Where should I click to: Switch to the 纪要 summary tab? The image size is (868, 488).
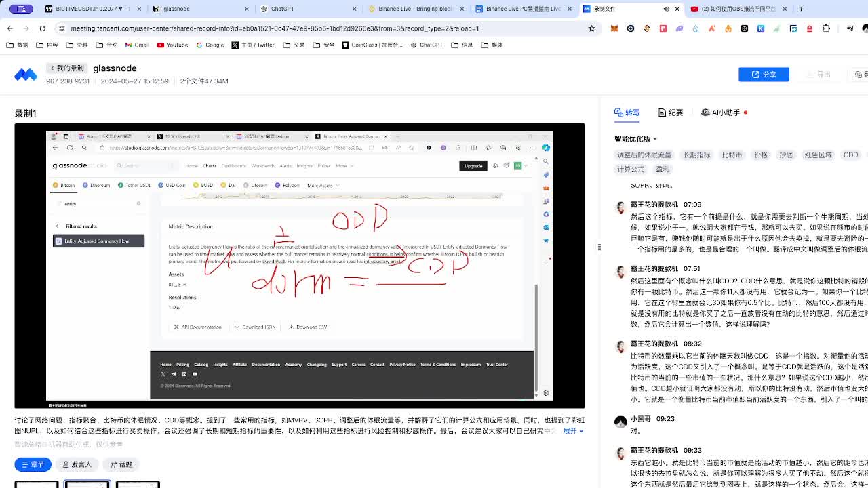[671, 113]
